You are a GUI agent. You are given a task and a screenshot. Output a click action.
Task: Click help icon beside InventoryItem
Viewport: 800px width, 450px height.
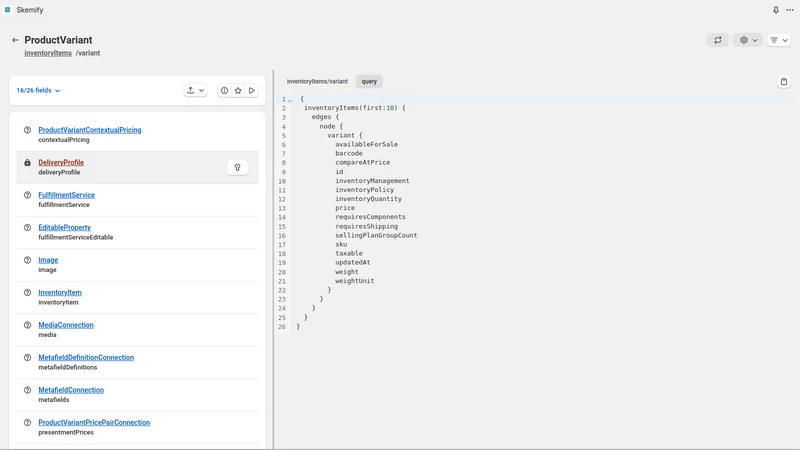tap(28, 293)
